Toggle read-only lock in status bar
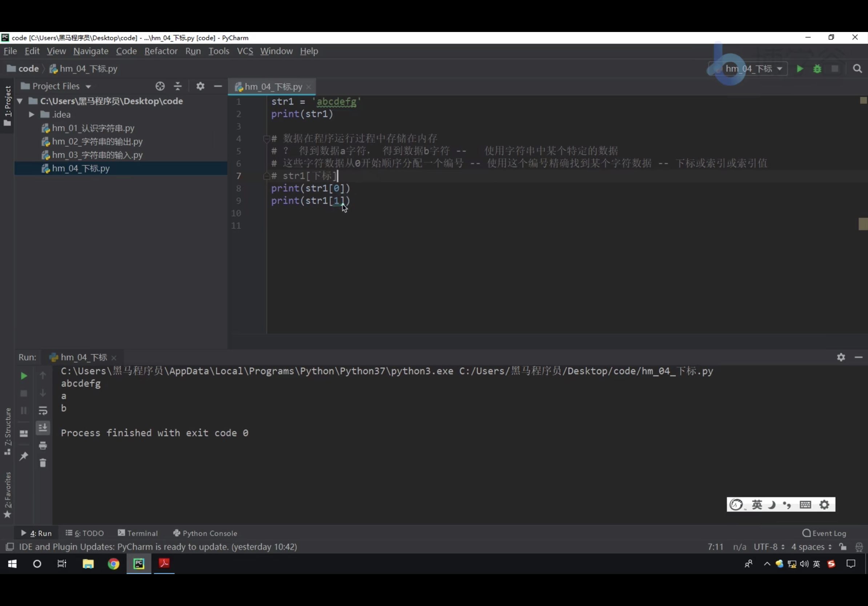The width and height of the screenshot is (868, 606). coord(843,547)
